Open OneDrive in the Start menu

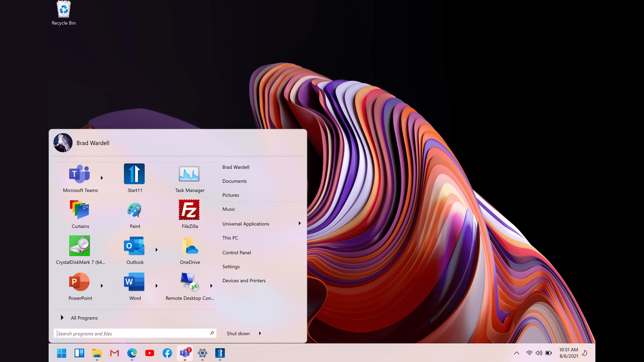189,250
